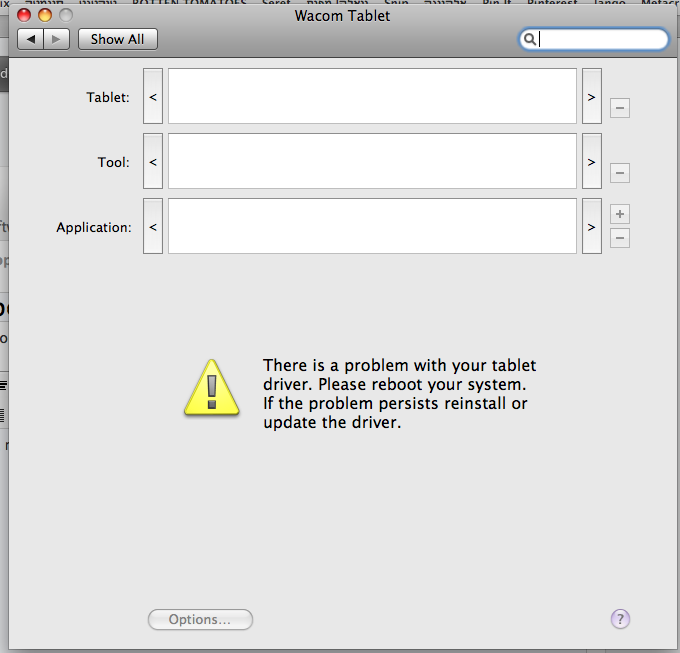Click the yellow warning icon

[212, 388]
